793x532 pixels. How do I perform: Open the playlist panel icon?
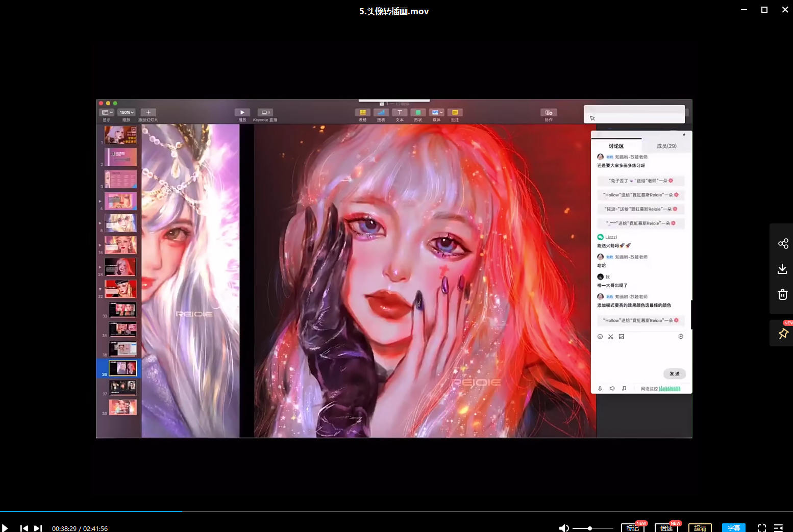pyautogui.click(x=779, y=528)
